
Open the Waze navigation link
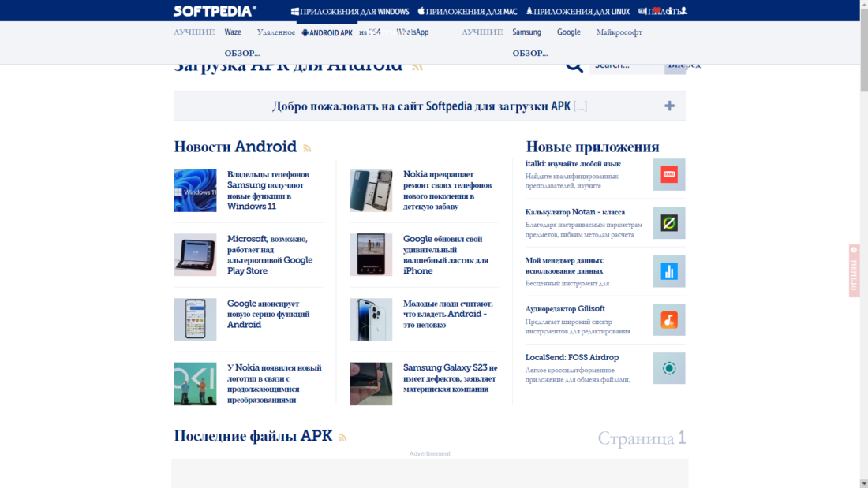click(233, 32)
